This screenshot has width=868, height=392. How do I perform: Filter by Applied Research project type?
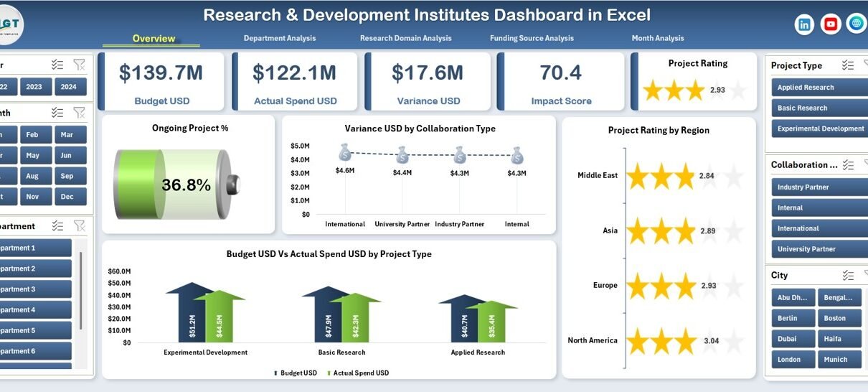click(819, 88)
